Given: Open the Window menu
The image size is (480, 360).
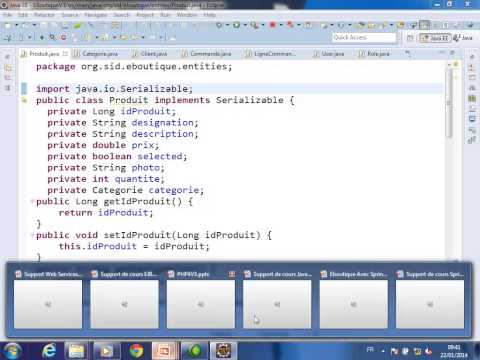Looking at the screenshot, I should (187, 15).
